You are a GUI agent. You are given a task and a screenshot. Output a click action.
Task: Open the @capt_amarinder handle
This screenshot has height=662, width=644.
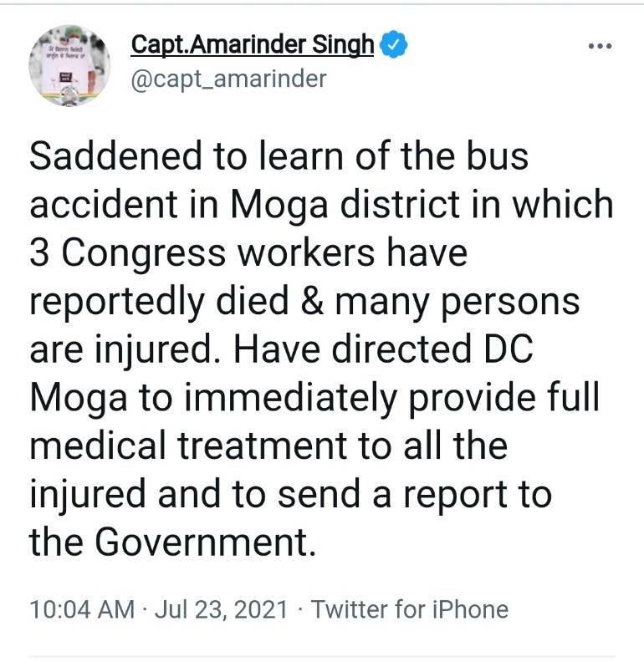[228, 79]
